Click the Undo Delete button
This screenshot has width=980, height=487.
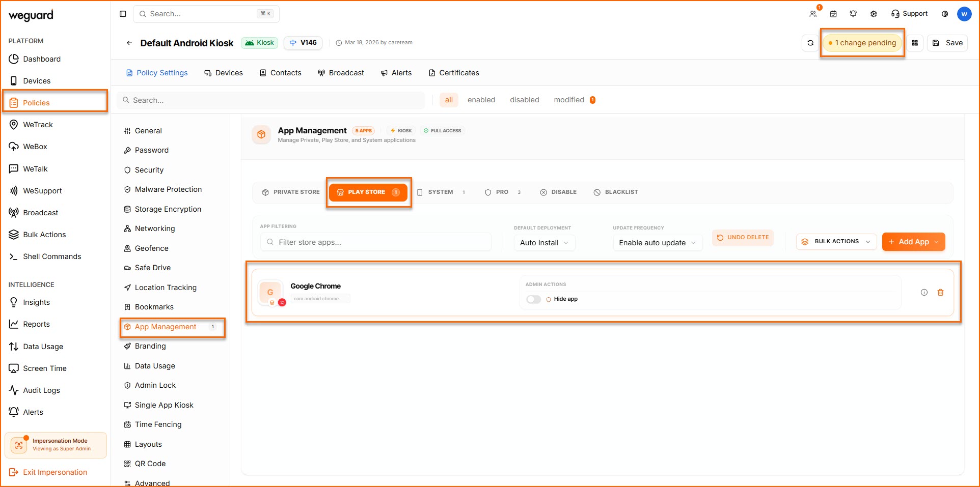[x=743, y=238]
